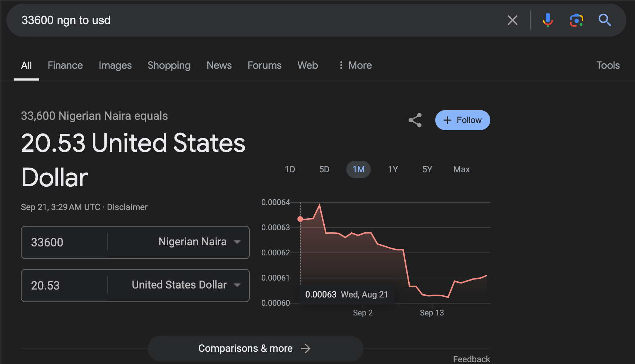
Task: Click the share icon next to Follow
Action: (x=415, y=120)
